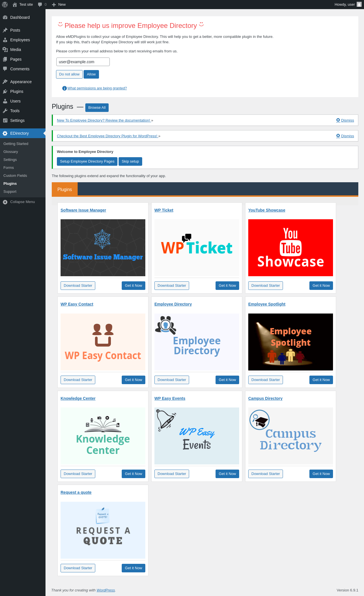Open Custom Fields submenu item

(x=15, y=176)
